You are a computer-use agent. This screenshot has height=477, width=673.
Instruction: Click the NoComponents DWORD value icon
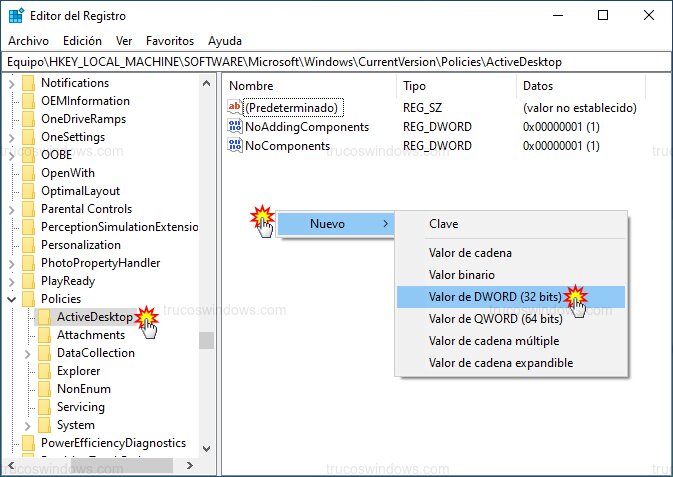coord(235,146)
